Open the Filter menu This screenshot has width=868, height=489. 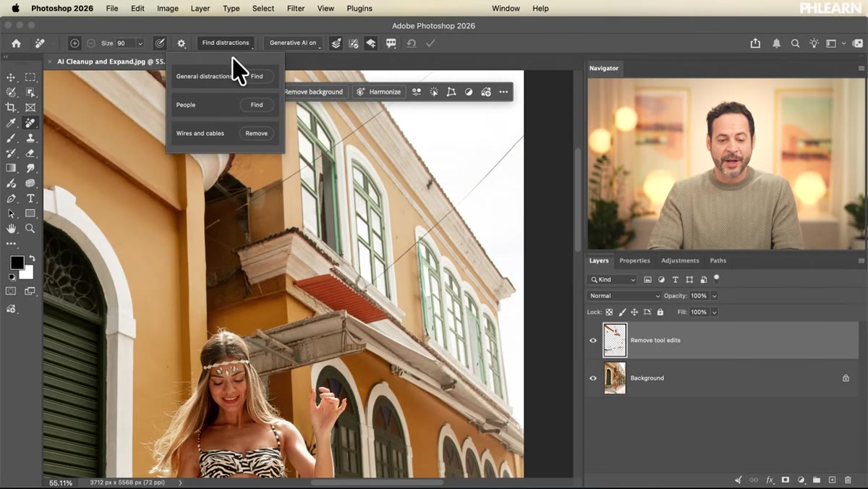[x=296, y=8]
